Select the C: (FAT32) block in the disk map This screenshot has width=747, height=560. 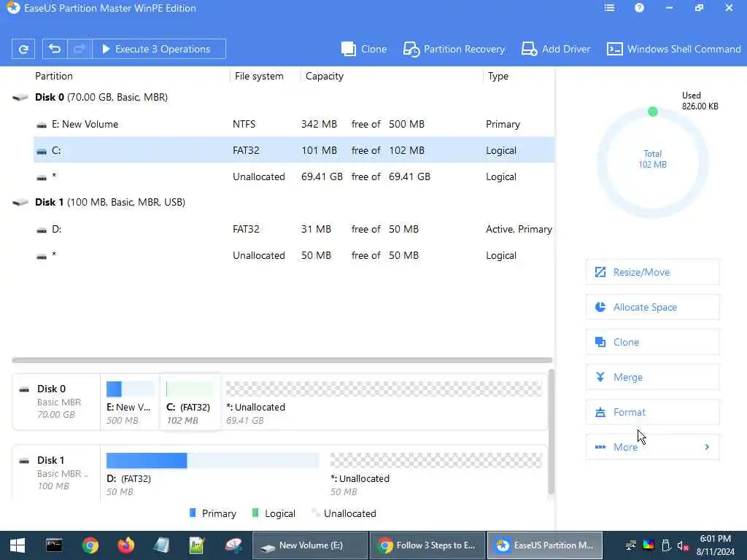coord(190,402)
